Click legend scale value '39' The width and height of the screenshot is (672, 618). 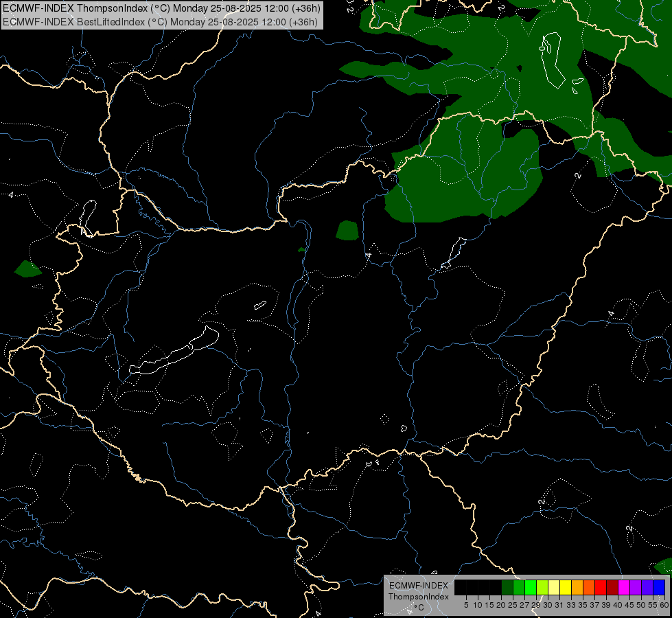pos(606,605)
